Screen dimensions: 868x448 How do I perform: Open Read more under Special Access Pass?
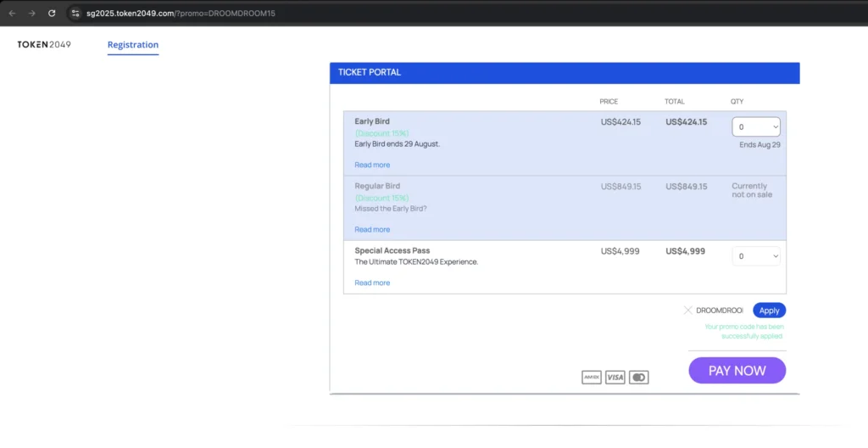click(372, 283)
